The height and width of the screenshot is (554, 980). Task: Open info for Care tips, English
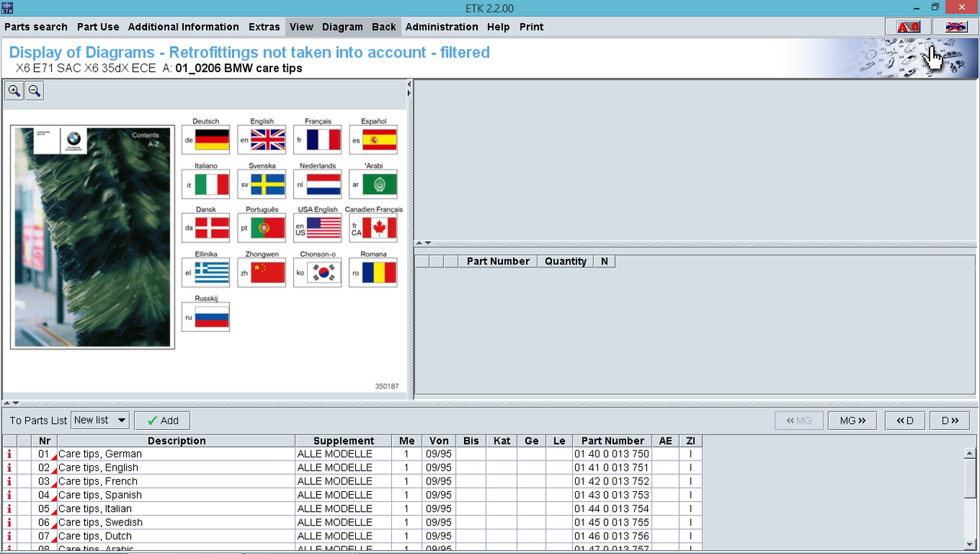(x=9, y=468)
